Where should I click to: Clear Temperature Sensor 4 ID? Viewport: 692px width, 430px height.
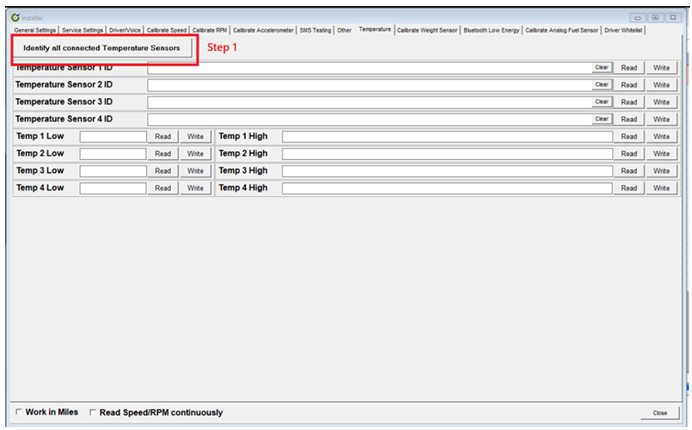coord(601,119)
